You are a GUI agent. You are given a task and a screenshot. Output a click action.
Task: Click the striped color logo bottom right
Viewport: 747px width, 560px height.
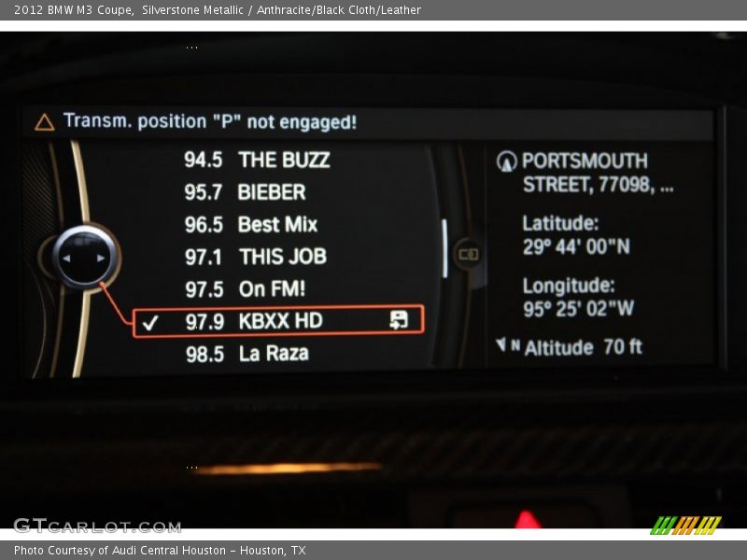point(685,525)
